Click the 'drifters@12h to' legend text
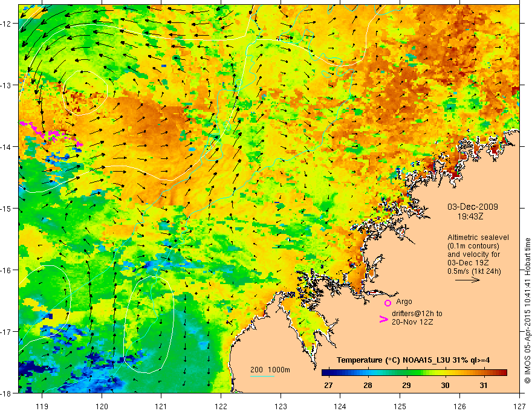This screenshot has height=411, width=532. pos(417,314)
